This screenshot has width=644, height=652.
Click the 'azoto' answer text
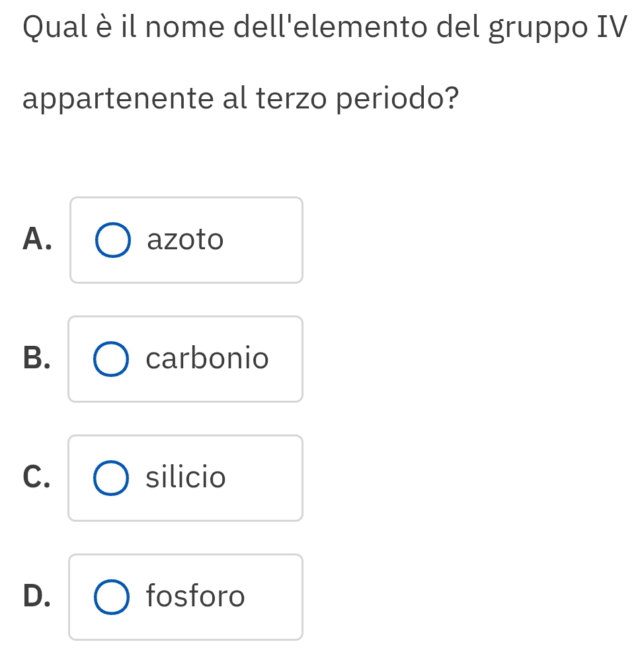click(186, 239)
